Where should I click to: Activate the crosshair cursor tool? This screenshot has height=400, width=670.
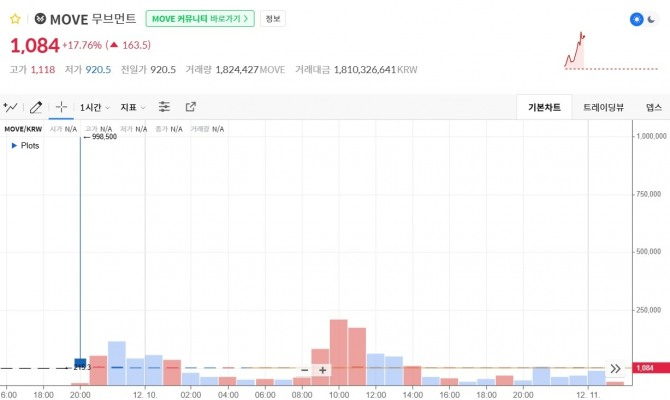pos(62,107)
